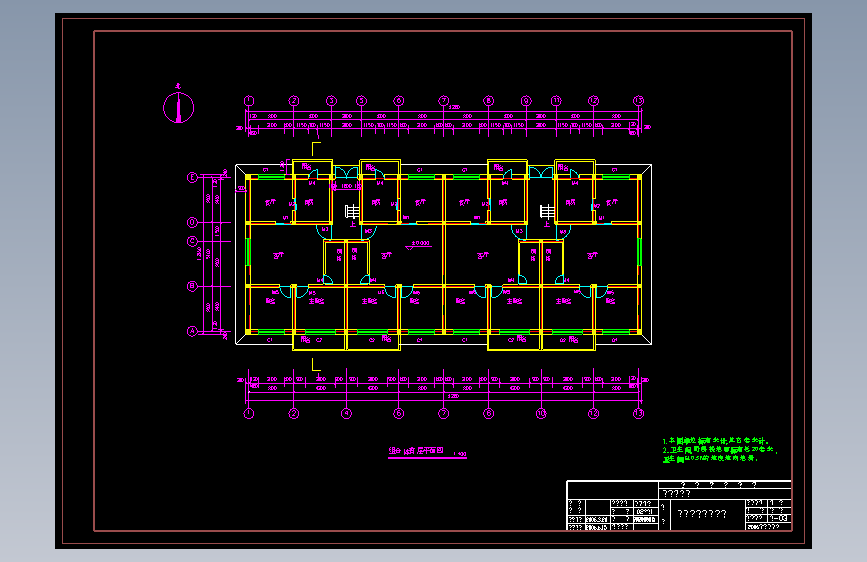The image size is (867, 562).
Task: Click the first green note line
Action: 716,441
